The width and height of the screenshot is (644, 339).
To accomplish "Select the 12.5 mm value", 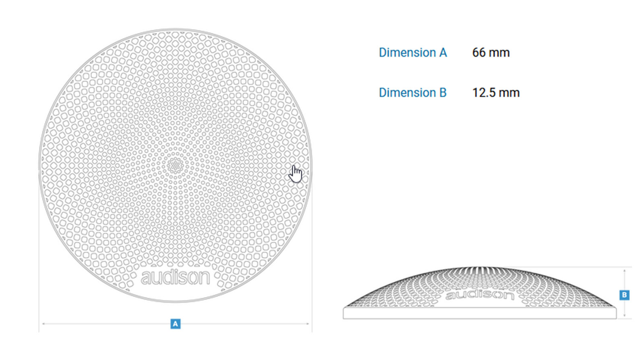I will pos(496,93).
